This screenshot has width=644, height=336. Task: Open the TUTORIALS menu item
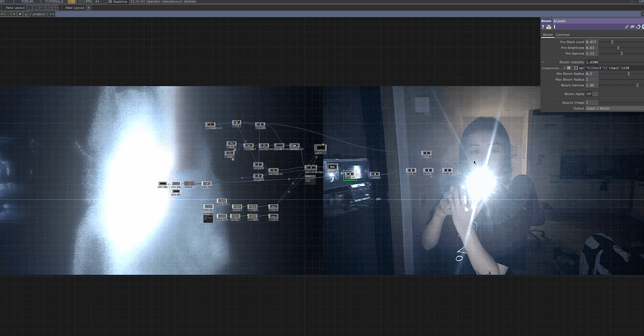pyautogui.click(x=54, y=2)
